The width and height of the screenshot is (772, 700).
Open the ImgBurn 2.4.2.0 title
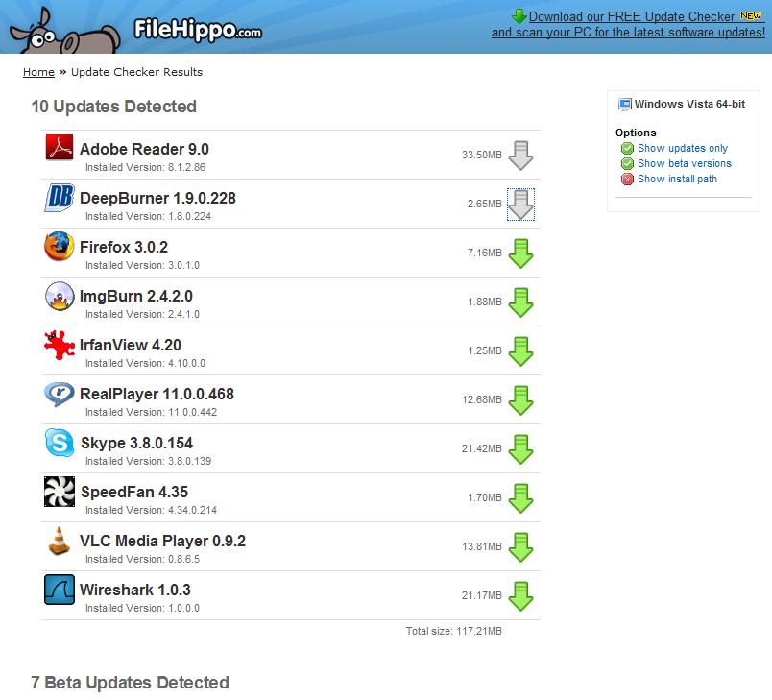coord(136,297)
